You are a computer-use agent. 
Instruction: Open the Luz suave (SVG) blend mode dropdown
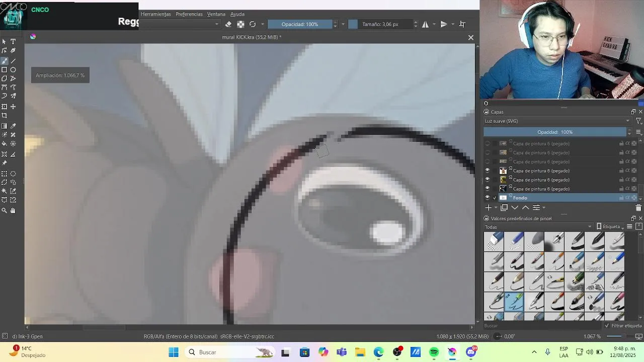(x=557, y=121)
